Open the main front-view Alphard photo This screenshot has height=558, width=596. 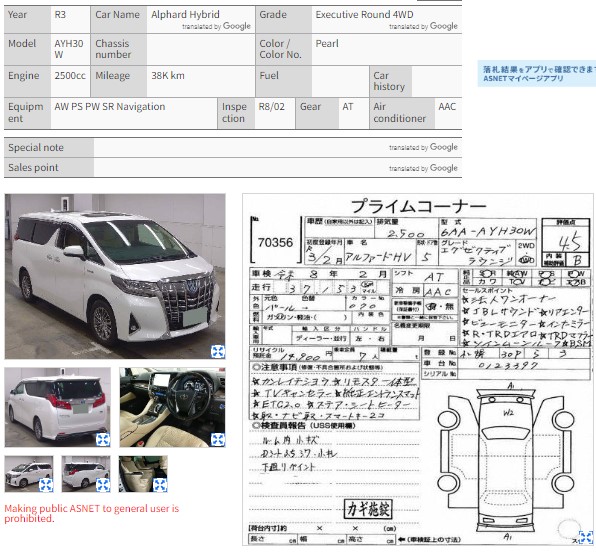click(x=115, y=276)
